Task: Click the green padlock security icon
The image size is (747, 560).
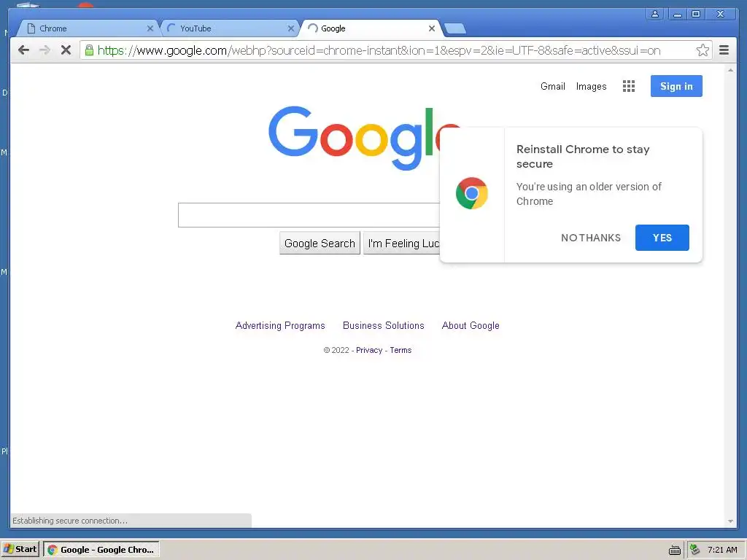Action: 89,50
